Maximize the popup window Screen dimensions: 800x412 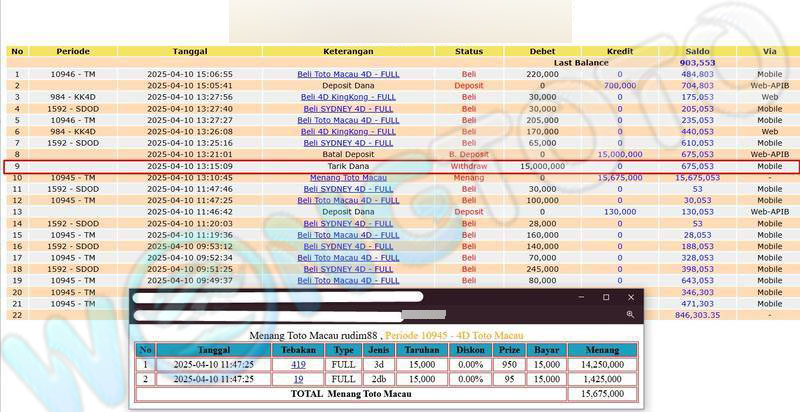605,297
